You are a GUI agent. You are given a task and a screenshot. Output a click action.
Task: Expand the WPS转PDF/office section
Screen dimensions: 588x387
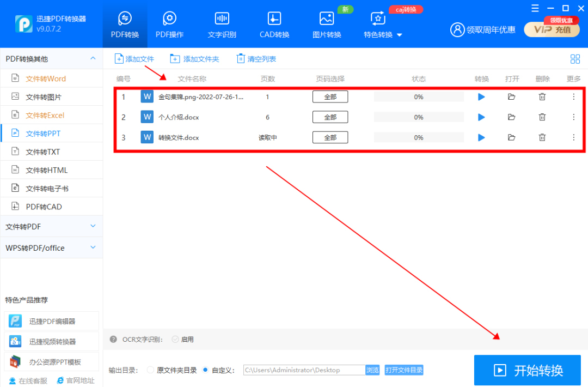point(51,248)
